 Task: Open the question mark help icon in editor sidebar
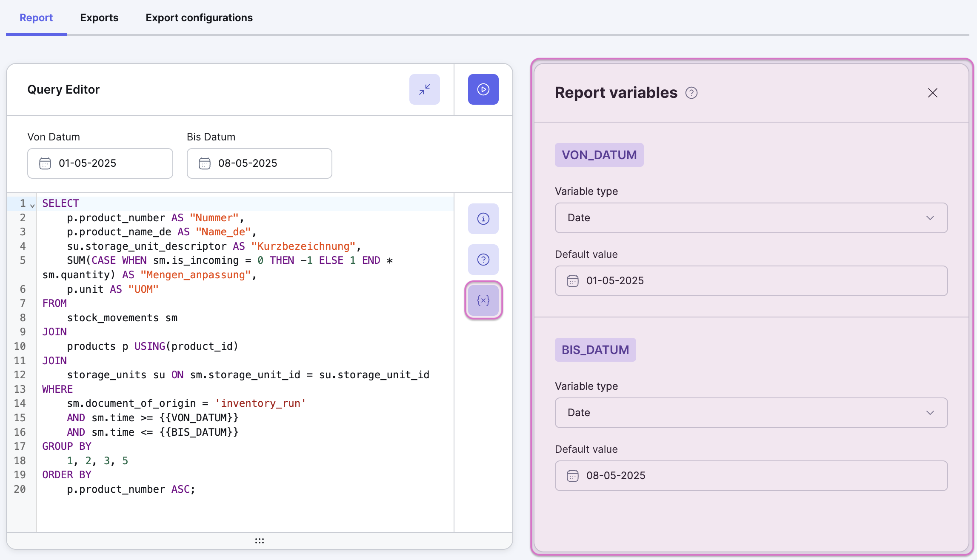click(x=483, y=260)
